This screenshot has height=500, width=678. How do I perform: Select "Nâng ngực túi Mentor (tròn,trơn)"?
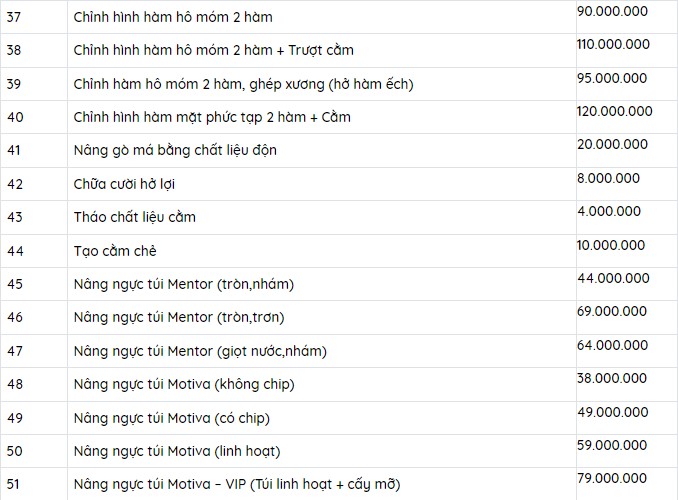point(179,317)
